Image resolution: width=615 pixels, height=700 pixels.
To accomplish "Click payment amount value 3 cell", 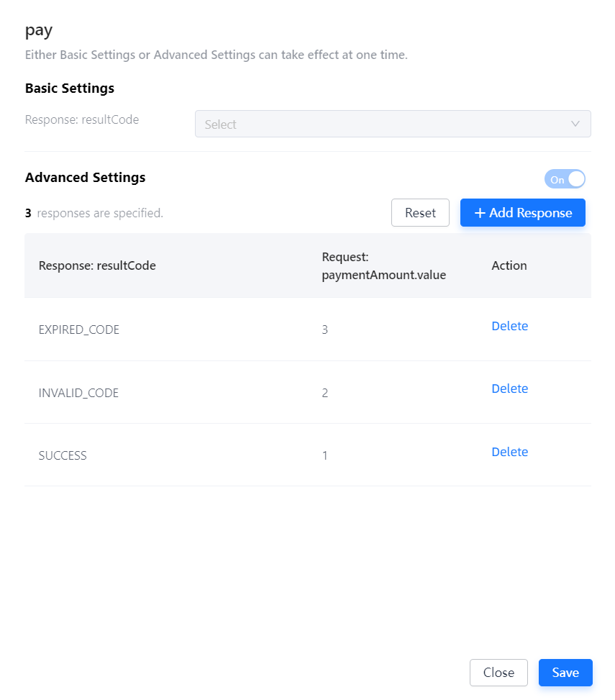I will click(x=325, y=329).
